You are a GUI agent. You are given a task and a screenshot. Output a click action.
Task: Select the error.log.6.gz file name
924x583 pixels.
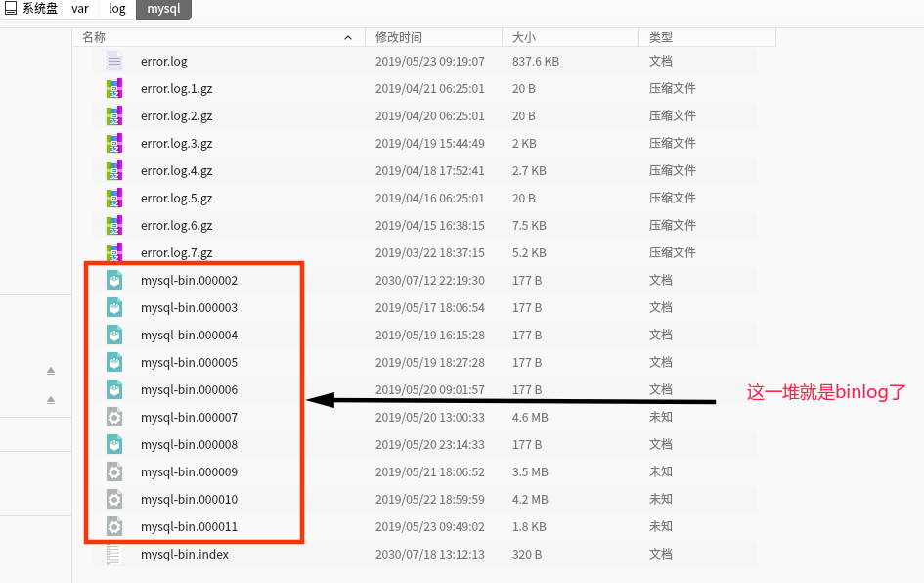tap(176, 226)
